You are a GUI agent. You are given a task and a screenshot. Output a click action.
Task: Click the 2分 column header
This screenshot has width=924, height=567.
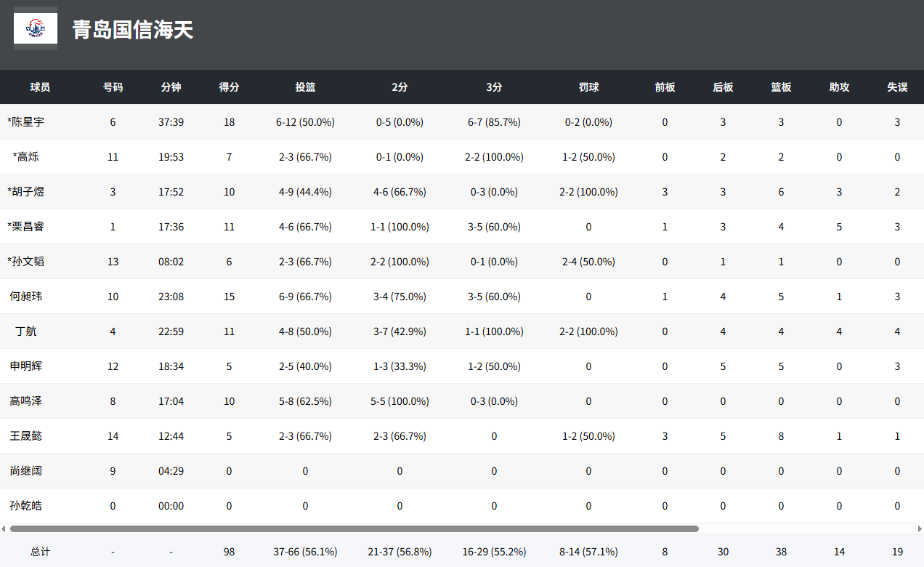pyautogui.click(x=400, y=87)
